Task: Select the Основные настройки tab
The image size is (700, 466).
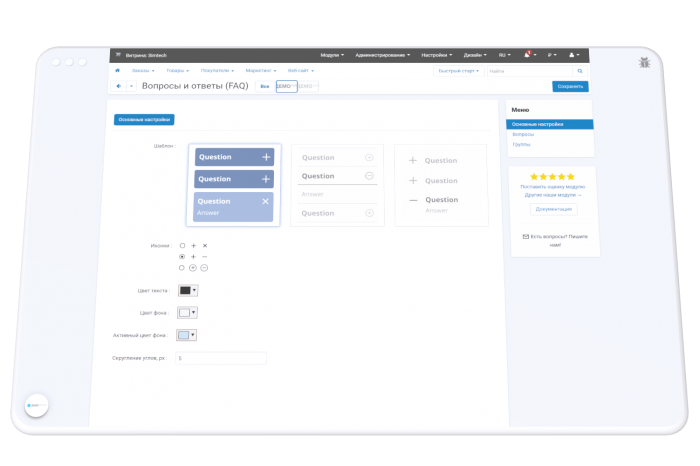Action: (144, 120)
